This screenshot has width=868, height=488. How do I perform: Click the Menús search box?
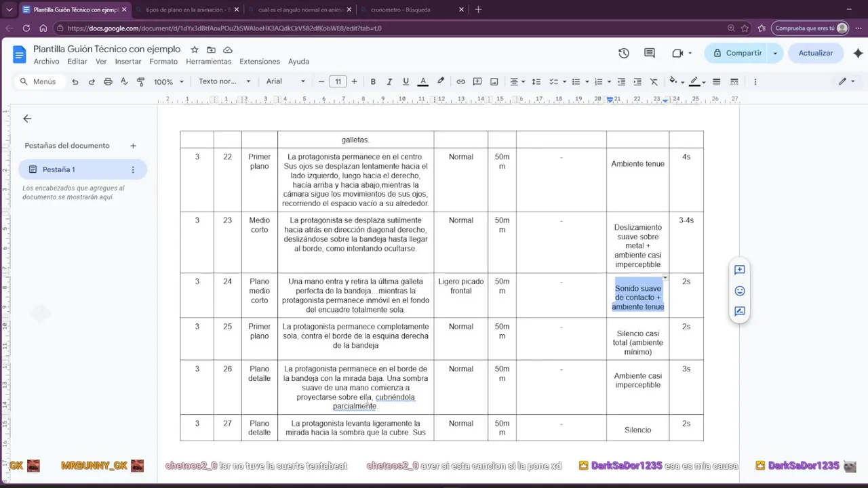pos(39,81)
